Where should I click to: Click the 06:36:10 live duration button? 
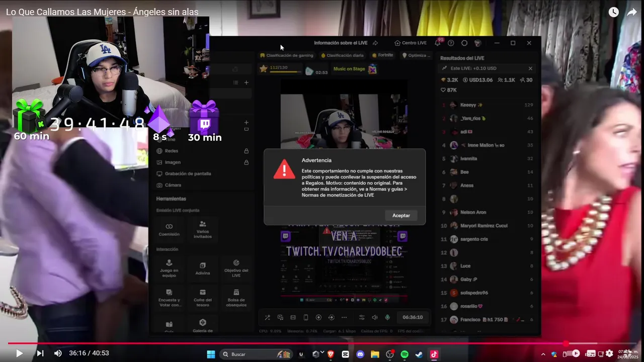coord(413,317)
